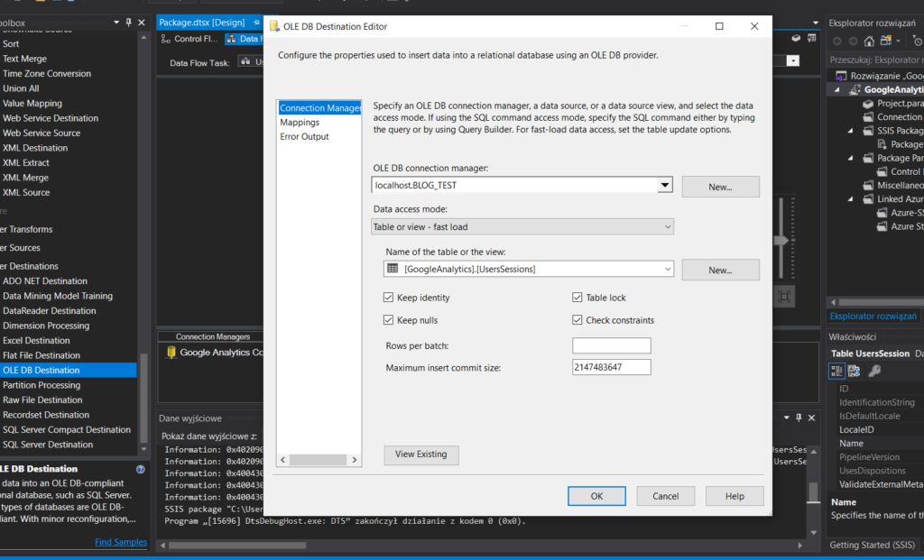The width and height of the screenshot is (924, 560).
Task: Open Find Samples link
Action: pos(121,542)
